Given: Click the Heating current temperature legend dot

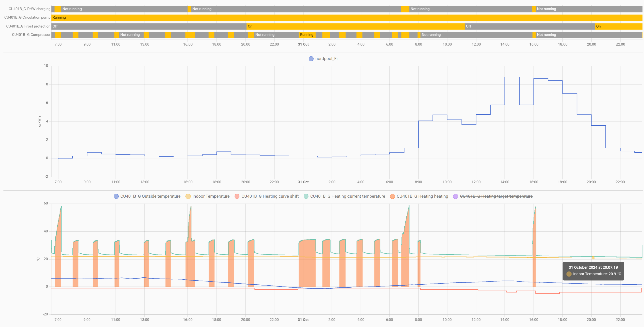Looking at the screenshot, I should pyautogui.click(x=306, y=196).
